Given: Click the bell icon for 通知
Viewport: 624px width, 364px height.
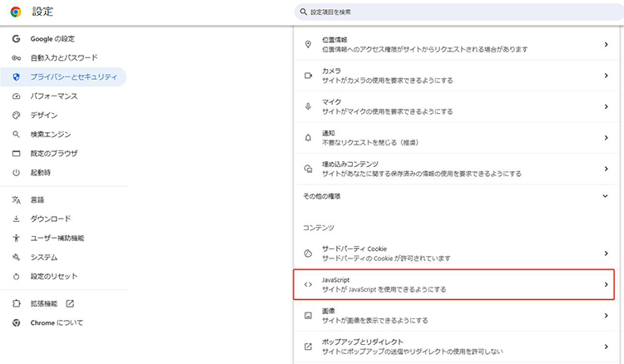Looking at the screenshot, I should tap(308, 138).
